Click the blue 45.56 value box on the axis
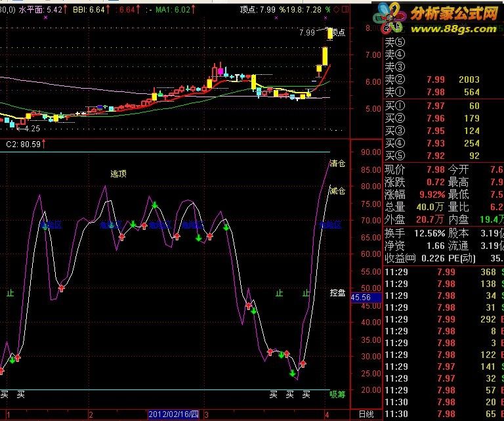 (366, 298)
